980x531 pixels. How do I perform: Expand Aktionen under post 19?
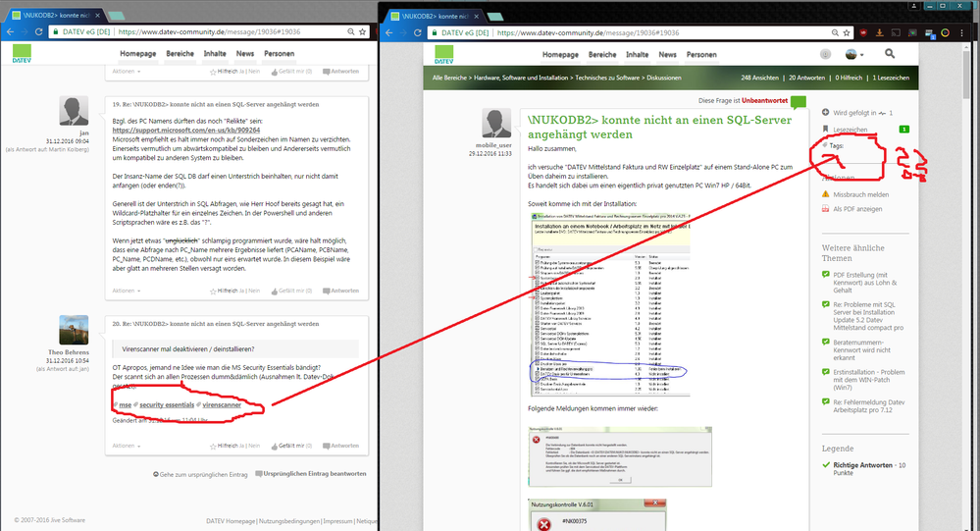click(x=127, y=291)
